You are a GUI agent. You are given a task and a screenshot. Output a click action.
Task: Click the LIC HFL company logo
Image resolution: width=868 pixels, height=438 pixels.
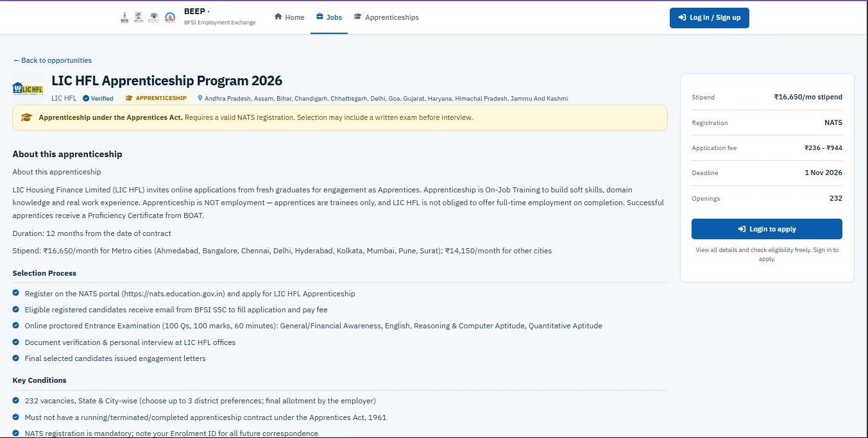pos(28,88)
